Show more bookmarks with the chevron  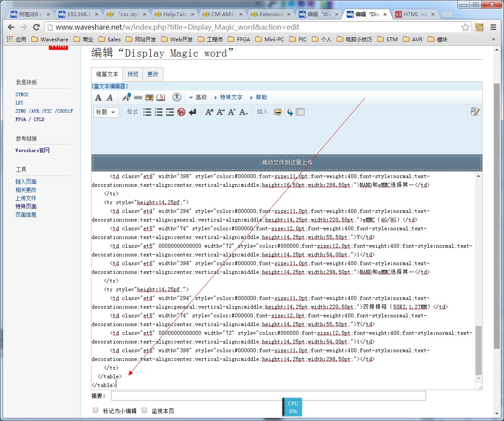494,39
